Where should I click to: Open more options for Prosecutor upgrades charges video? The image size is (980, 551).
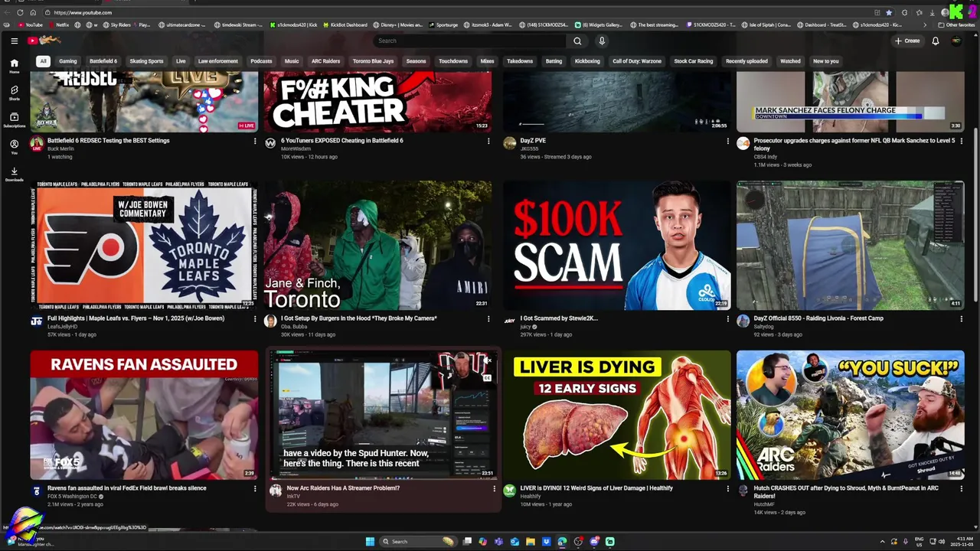point(961,141)
